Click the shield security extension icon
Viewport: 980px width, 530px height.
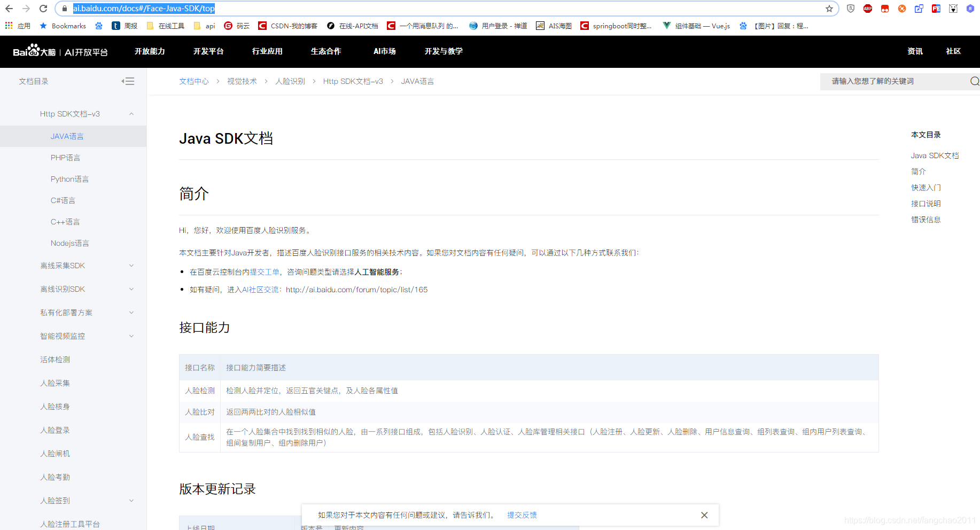click(x=851, y=9)
